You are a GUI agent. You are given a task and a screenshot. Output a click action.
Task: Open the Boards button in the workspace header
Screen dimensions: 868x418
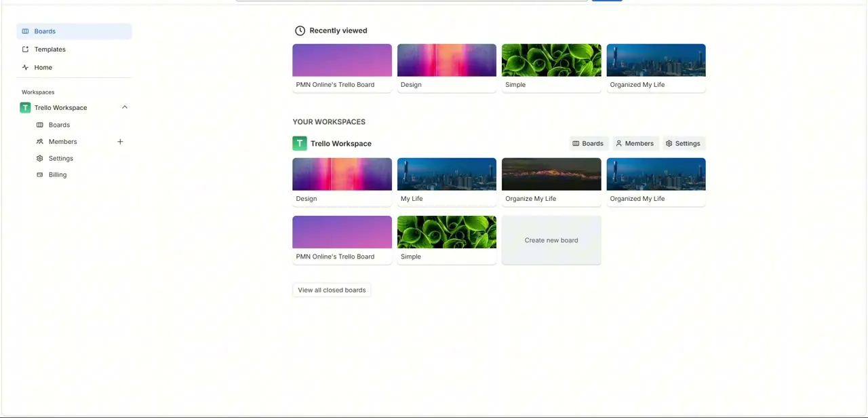pos(589,143)
